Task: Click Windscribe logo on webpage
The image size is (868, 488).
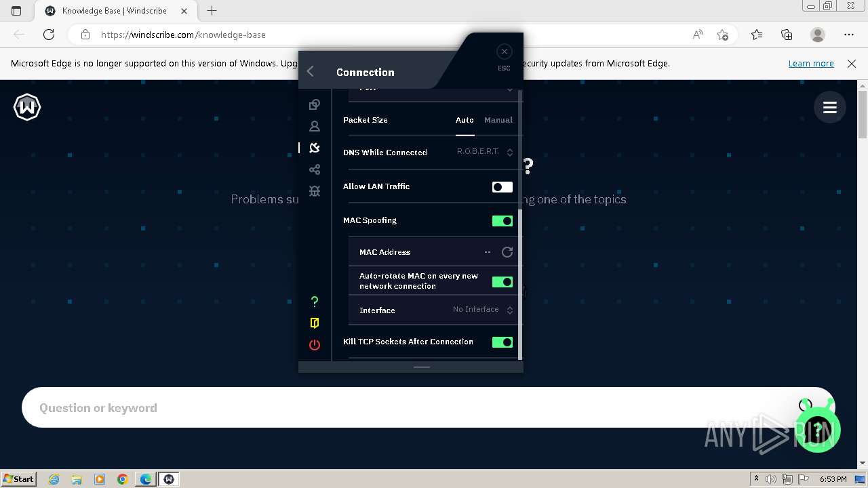Action: point(27,107)
